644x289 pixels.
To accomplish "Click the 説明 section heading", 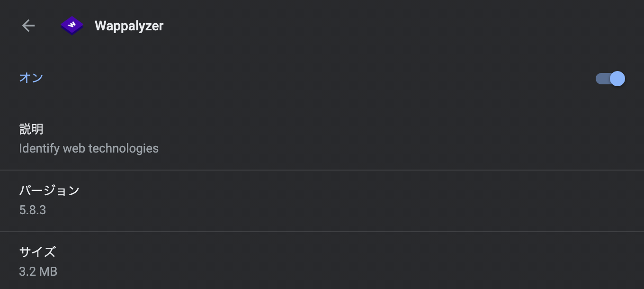I will click(x=31, y=129).
